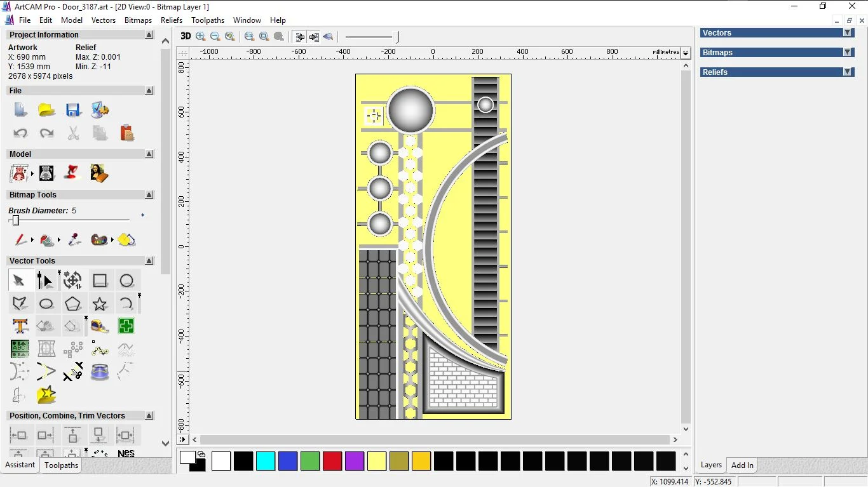This screenshot has width=868, height=487.
Task: Open file using the yellow folder icon
Action: pyautogui.click(x=46, y=110)
